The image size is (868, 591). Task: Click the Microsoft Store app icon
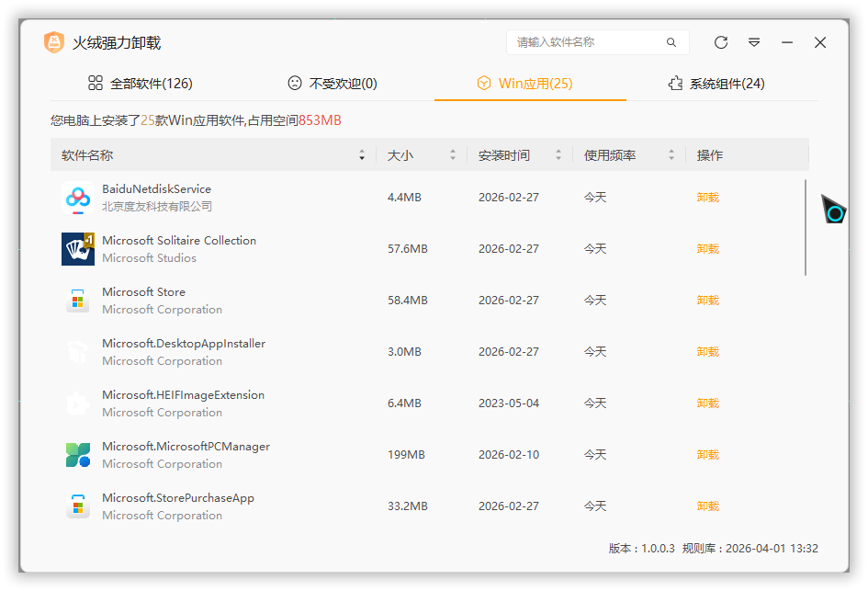click(77, 301)
